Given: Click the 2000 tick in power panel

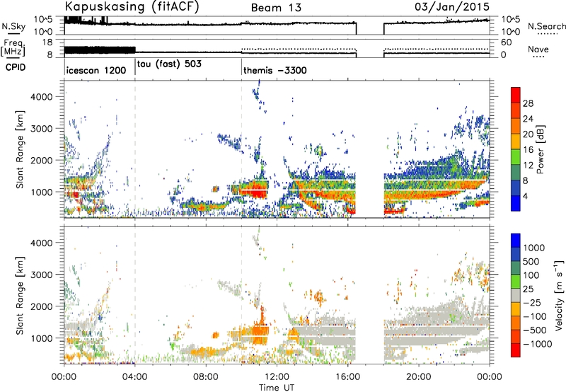Looking at the screenshot, I should pyautogui.click(x=42, y=160).
